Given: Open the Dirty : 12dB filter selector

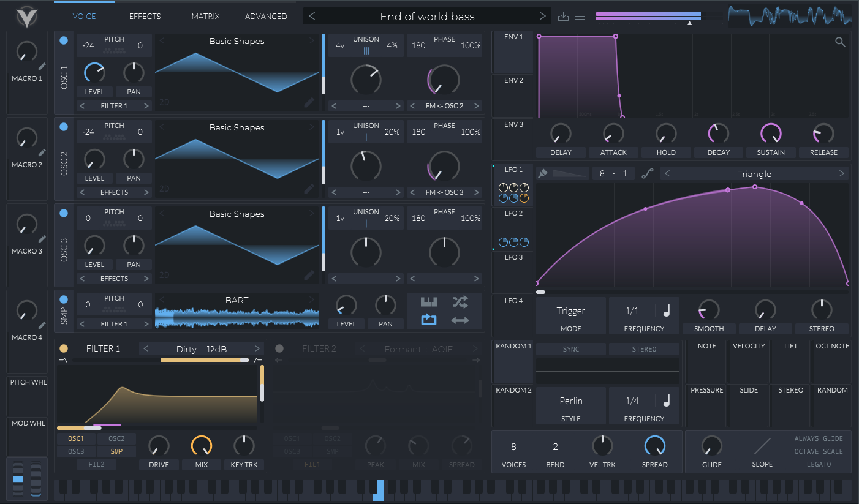Looking at the screenshot, I should click(202, 349).
